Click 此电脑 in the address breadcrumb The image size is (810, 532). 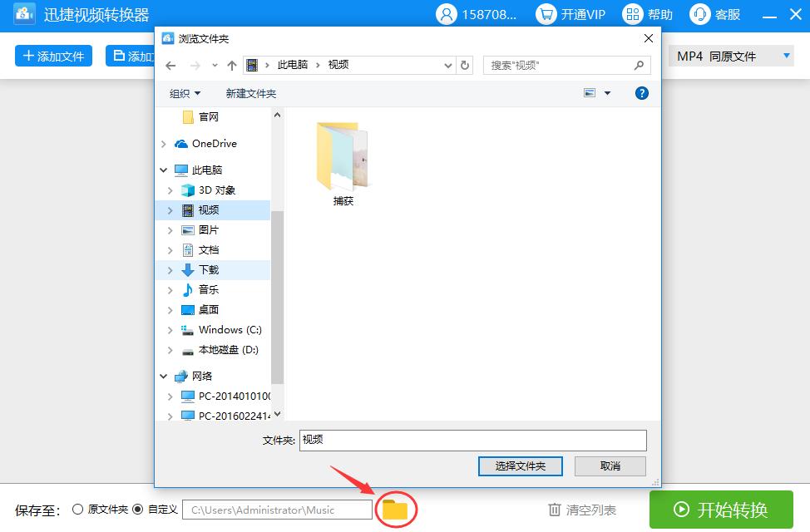coord(293,65)
